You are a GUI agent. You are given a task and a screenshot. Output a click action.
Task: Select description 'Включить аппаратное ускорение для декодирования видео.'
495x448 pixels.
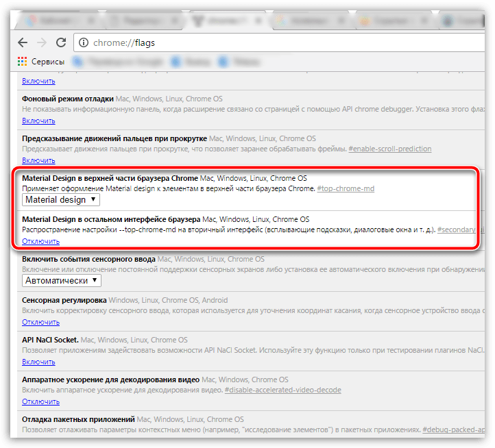point(123,390)
